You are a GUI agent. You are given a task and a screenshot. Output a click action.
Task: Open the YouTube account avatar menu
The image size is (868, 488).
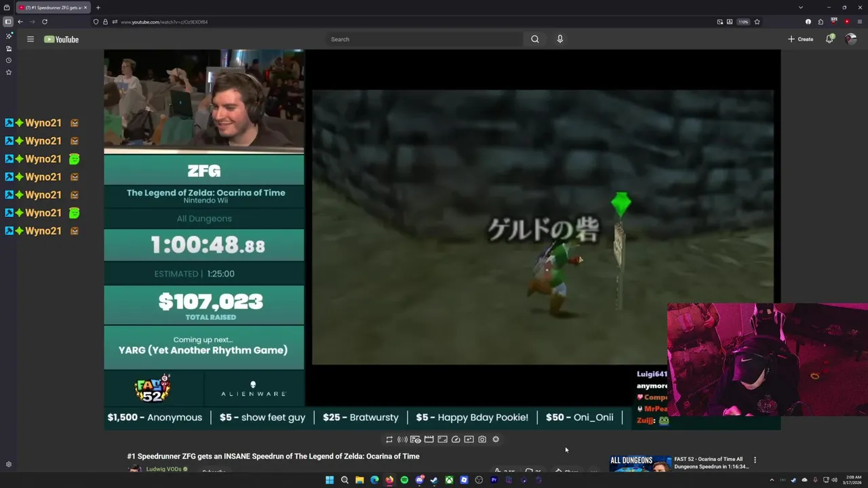click(x=851, y=39)
